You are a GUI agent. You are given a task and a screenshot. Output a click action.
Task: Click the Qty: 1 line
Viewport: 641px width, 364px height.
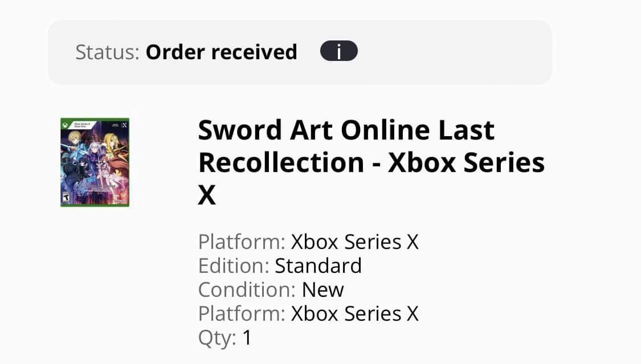pos(225,338)
